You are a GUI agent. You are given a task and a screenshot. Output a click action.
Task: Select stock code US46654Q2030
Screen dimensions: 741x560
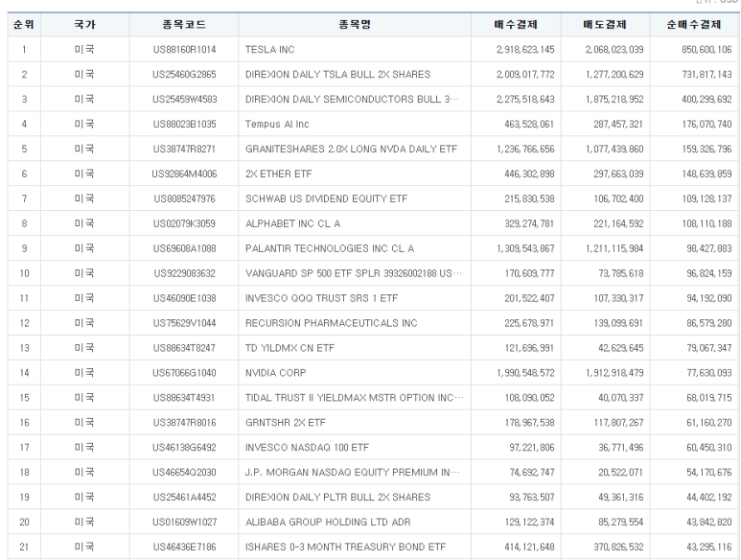point(184,473)
